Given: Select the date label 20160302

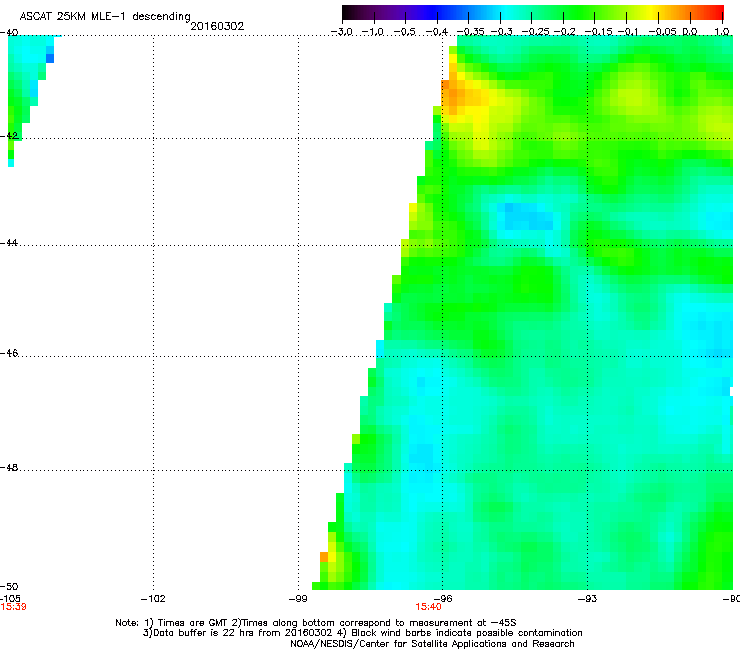Looking at the screenshot, I should click(x=217, y=26).
